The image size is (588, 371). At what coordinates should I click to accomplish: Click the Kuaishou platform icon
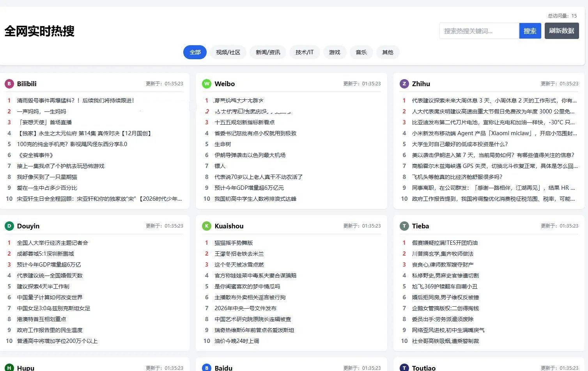207,226
